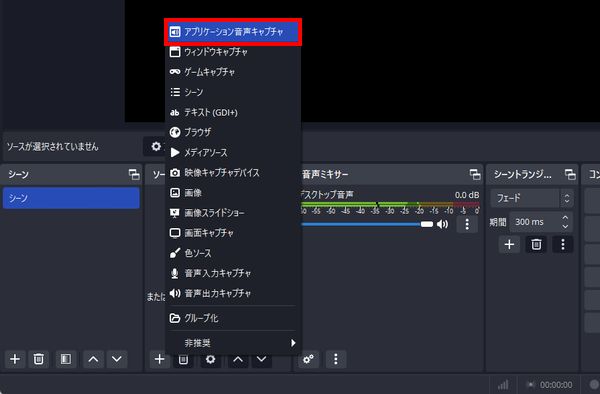Click the game controller icon

(175, 72)
